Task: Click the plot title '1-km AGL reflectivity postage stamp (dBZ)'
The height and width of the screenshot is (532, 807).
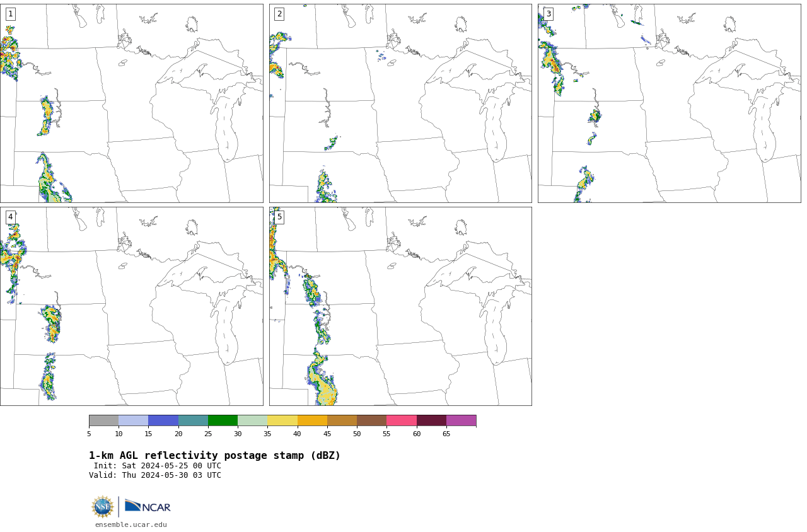Action: pos(214,456)
